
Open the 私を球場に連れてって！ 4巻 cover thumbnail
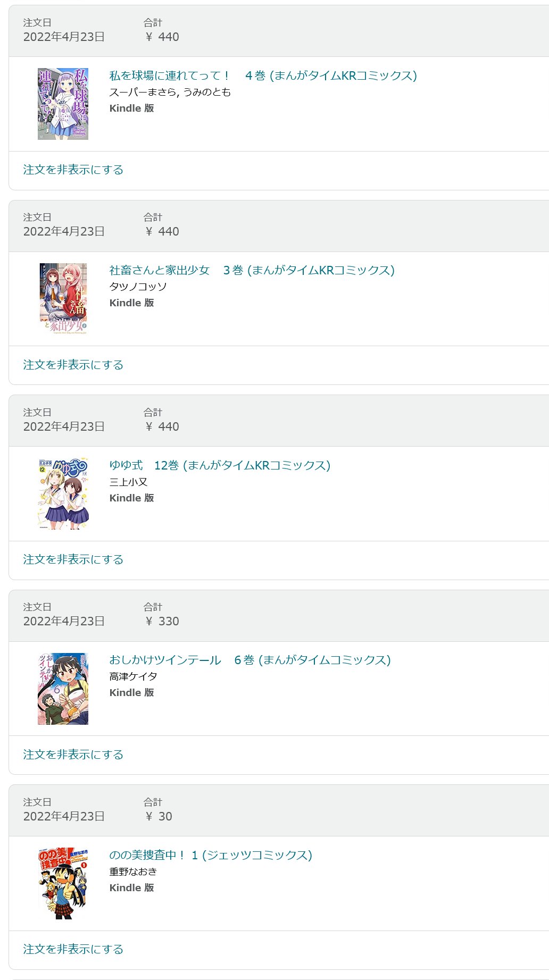coord(63,104)
